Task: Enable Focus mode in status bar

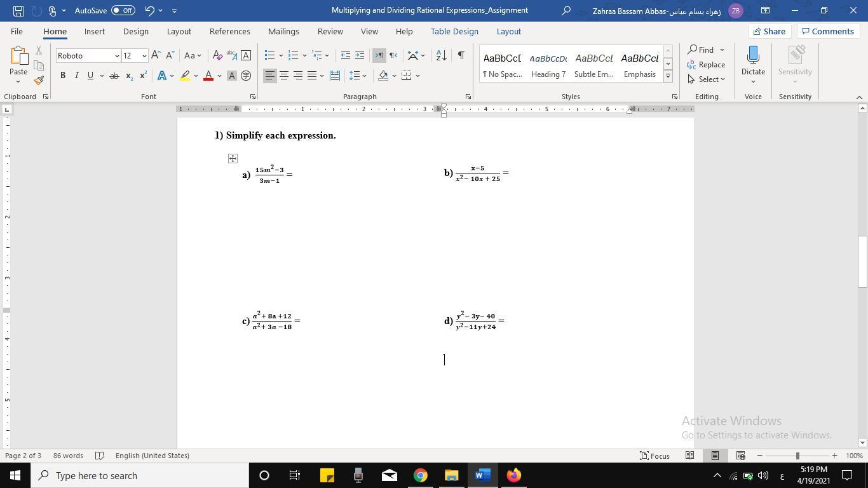Action: pyautogui.click(x=654, y=456)
